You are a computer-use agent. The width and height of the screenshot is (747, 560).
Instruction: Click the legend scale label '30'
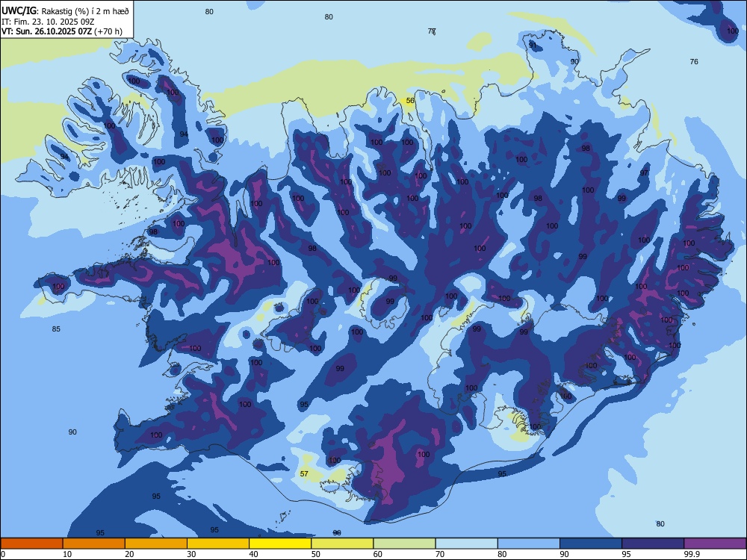[191, 554]
